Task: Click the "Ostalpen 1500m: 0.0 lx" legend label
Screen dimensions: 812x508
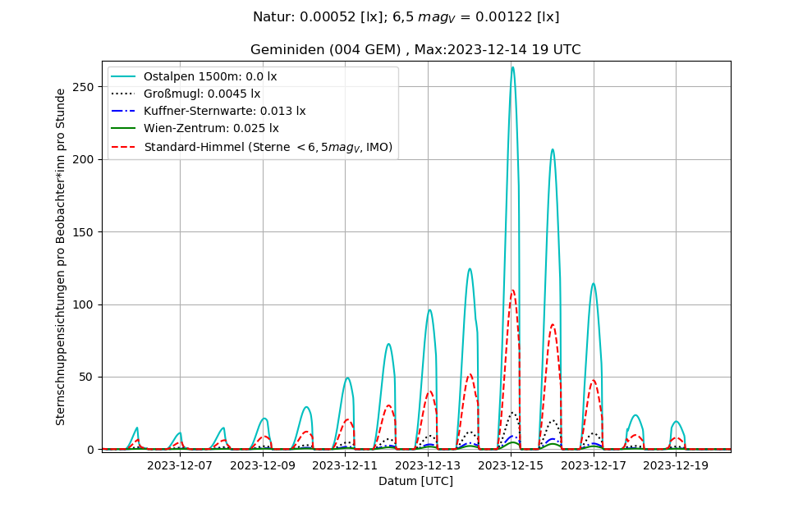Action: tap(210, 76)
